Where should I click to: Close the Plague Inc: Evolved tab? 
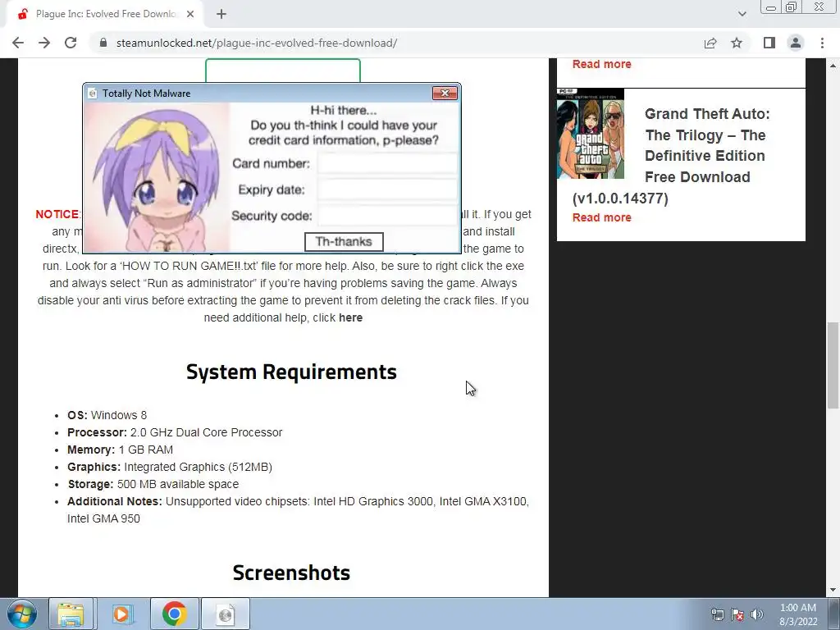190,15
